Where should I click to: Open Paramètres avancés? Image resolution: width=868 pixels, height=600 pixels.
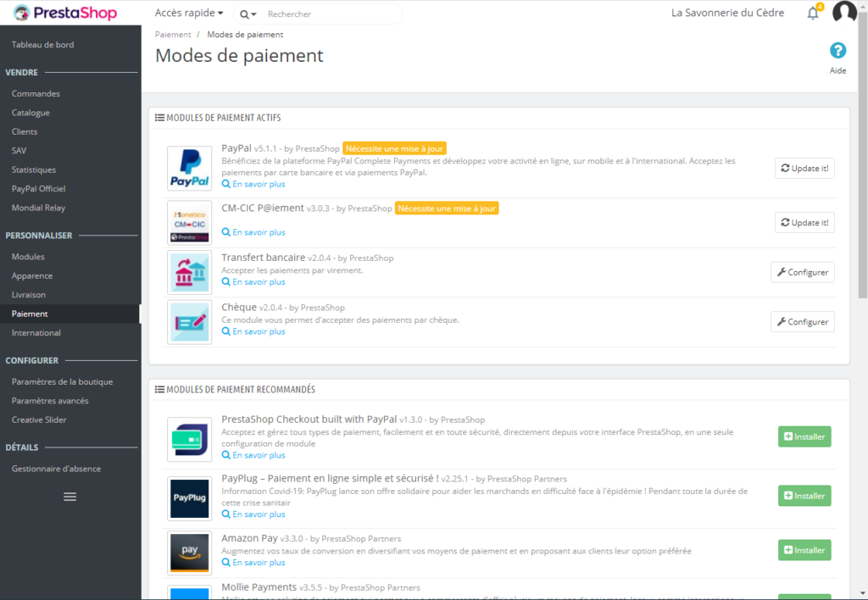coord(50,401)
